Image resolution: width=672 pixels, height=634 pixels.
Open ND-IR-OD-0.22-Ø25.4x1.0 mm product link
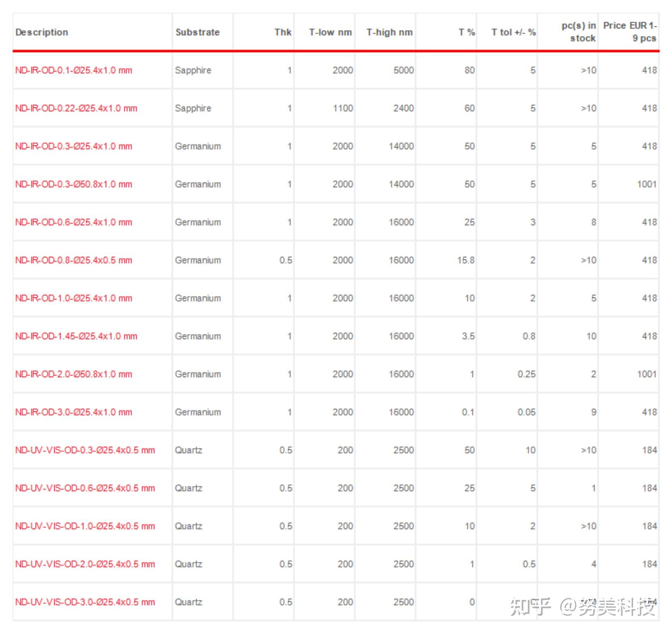tap(76, 109)
